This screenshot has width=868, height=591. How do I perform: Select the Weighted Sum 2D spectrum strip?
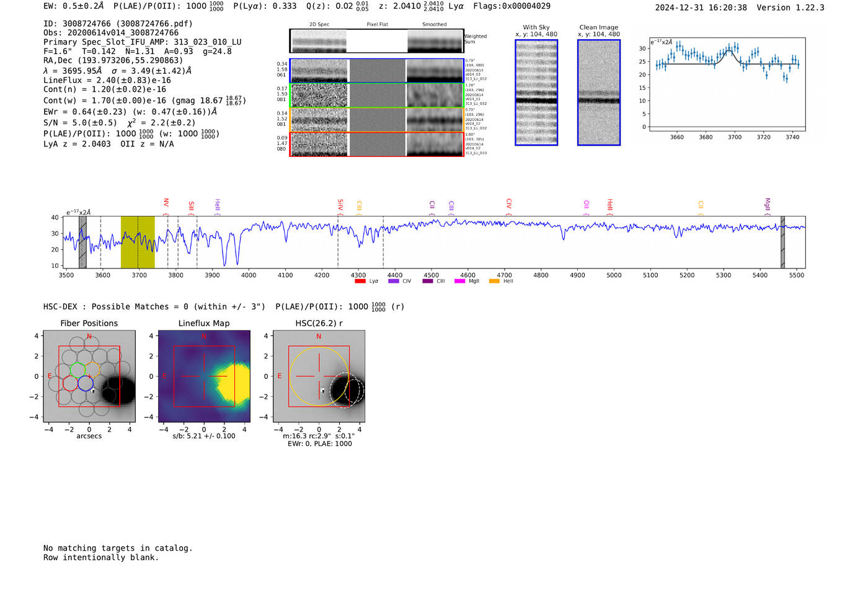(x=377, y=41)
